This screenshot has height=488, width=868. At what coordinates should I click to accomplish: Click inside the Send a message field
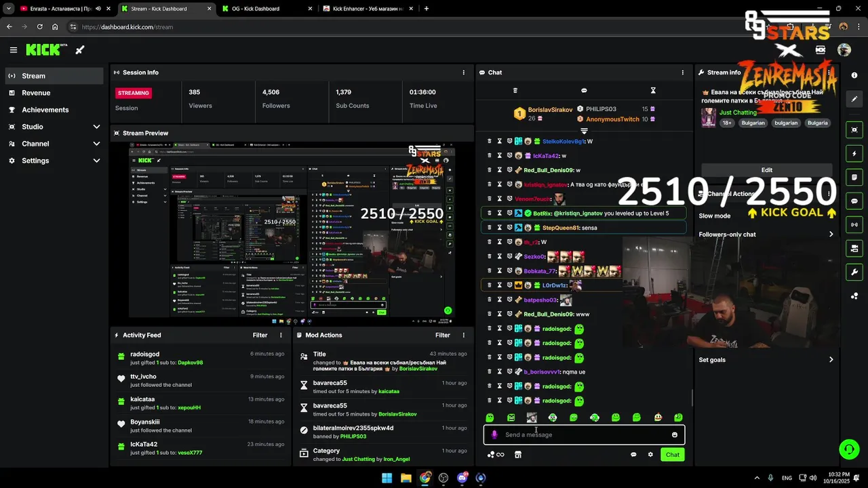tap(584, 434)
